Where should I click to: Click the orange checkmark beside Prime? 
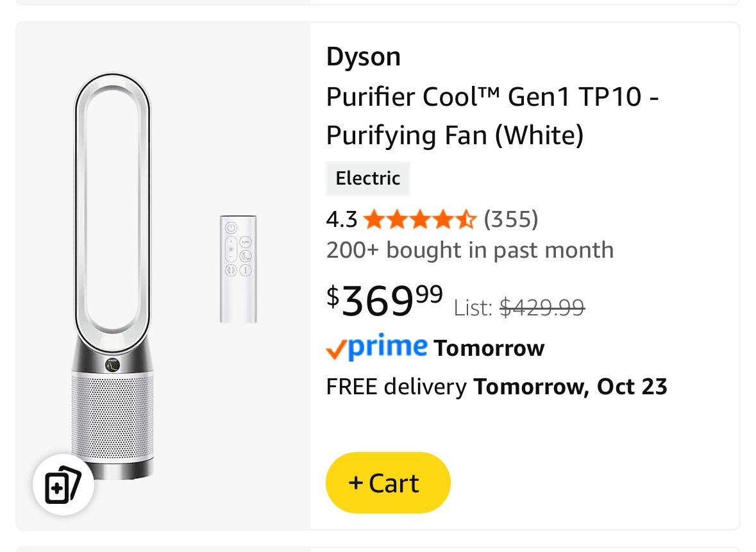[x=334, y=349]
